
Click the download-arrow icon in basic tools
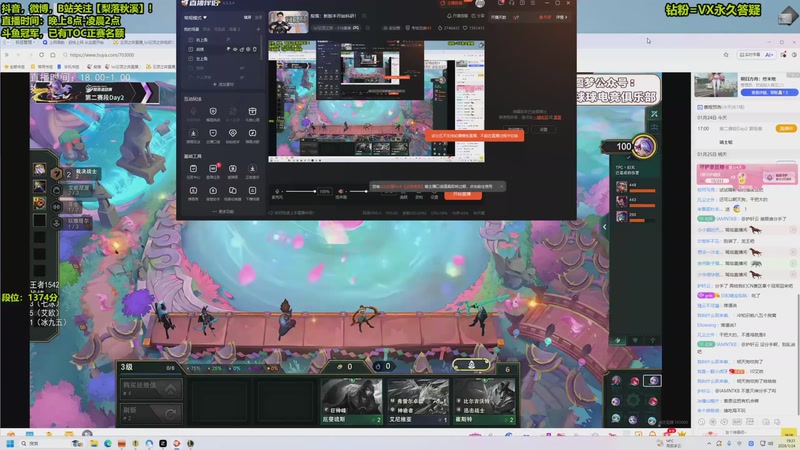pos(252,169)
